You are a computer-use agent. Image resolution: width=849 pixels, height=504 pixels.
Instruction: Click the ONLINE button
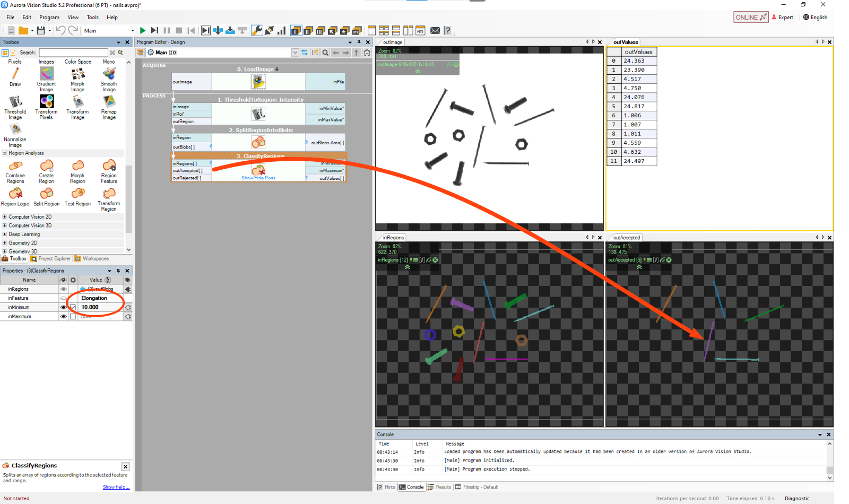750,18
